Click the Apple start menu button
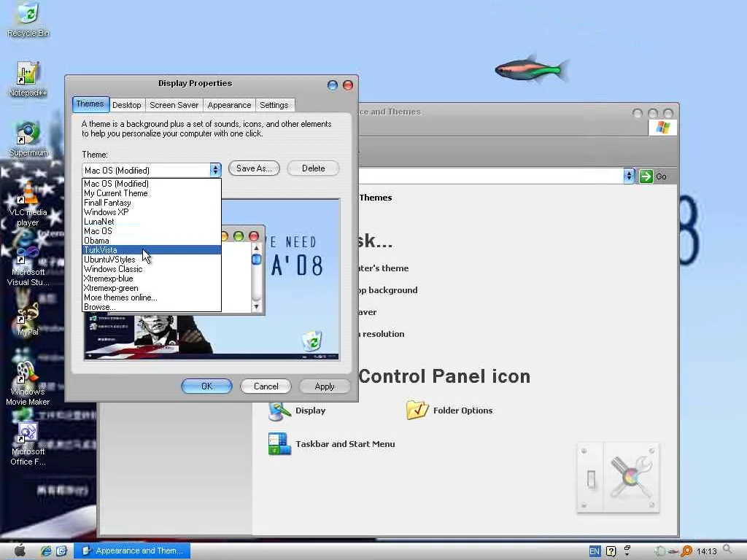Screen dimensions: 747x560 (20, 551)
